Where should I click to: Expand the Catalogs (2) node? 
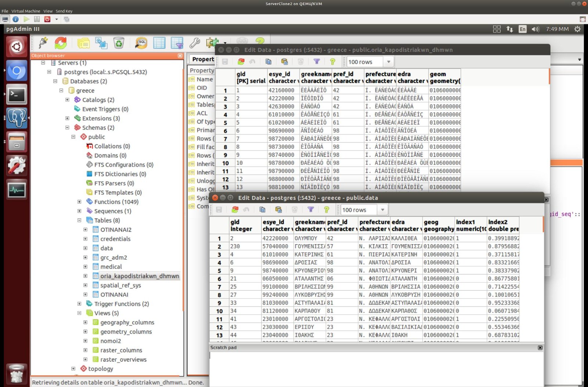coord(67,100)
